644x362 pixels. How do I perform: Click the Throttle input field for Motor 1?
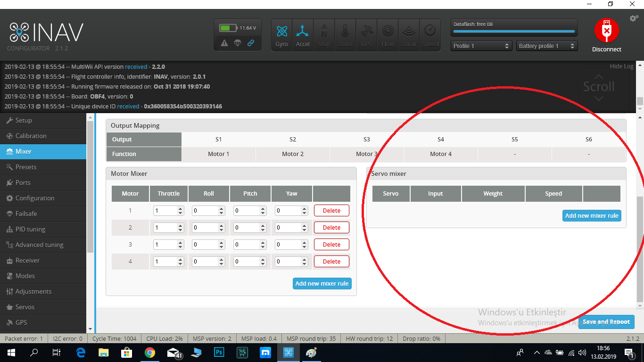166,210
